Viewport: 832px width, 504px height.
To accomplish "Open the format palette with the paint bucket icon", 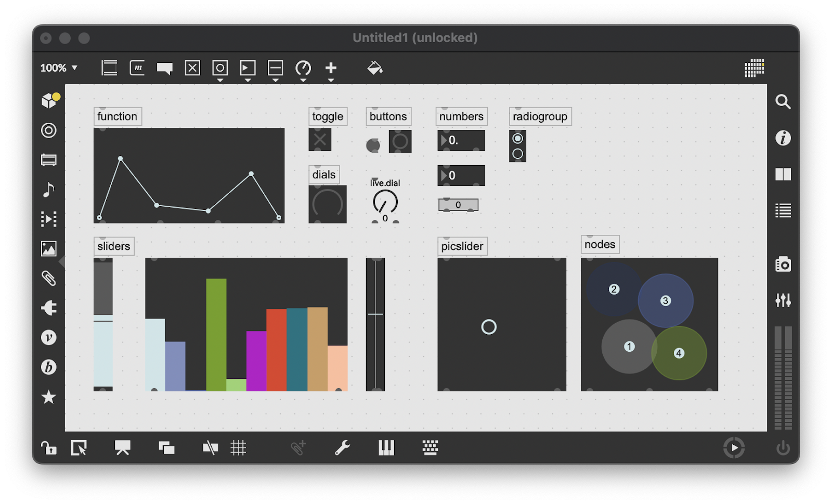I will [375, 68].
